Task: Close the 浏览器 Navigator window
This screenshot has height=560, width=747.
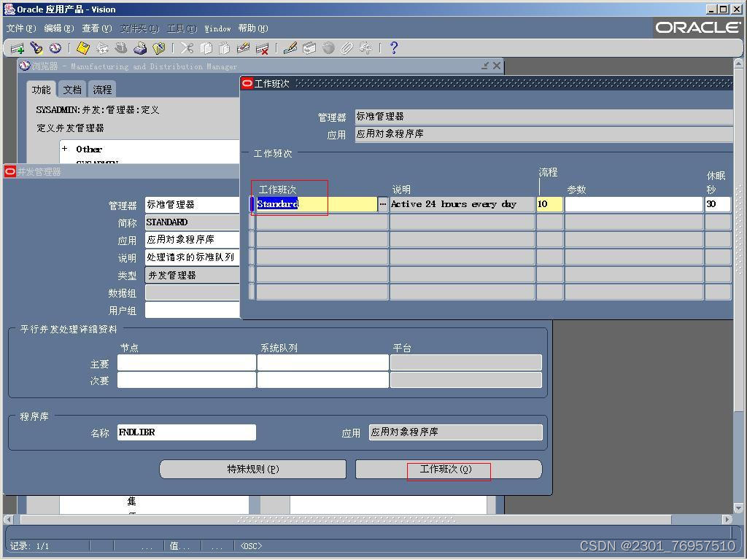Action: [x=497, y=66]
